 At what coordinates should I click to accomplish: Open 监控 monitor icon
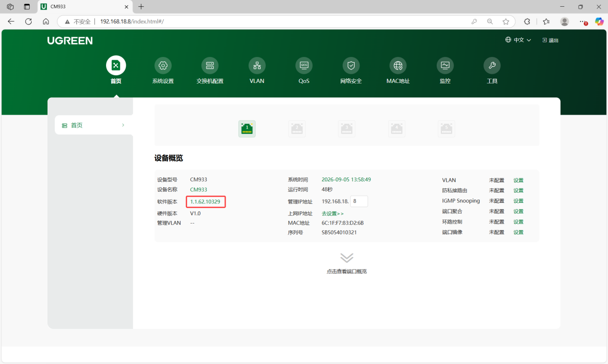[x=445, y=66]
